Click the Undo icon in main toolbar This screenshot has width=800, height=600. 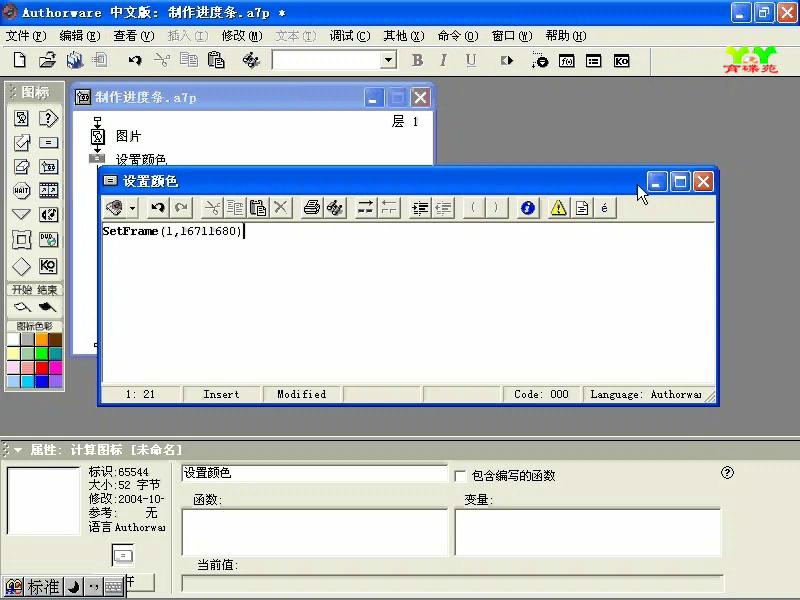[x=135, y=60]
